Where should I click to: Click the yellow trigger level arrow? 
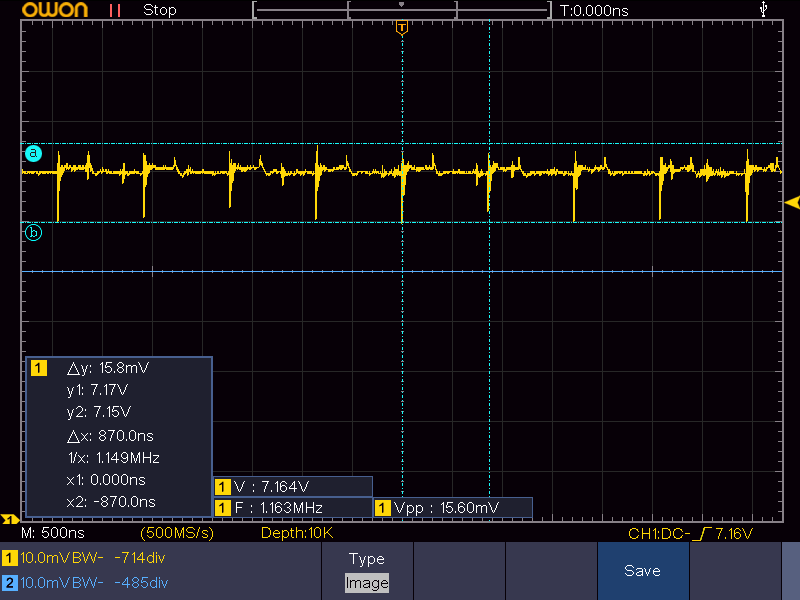coord(792,203)
